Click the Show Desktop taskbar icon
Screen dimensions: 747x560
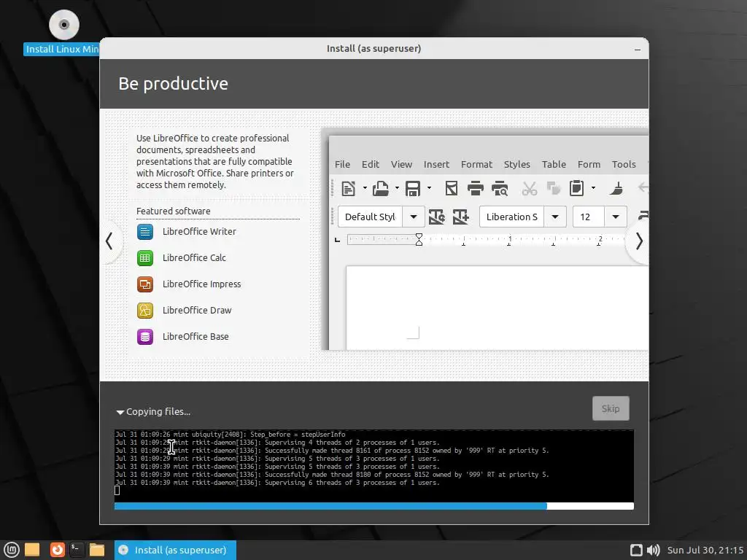32,550
